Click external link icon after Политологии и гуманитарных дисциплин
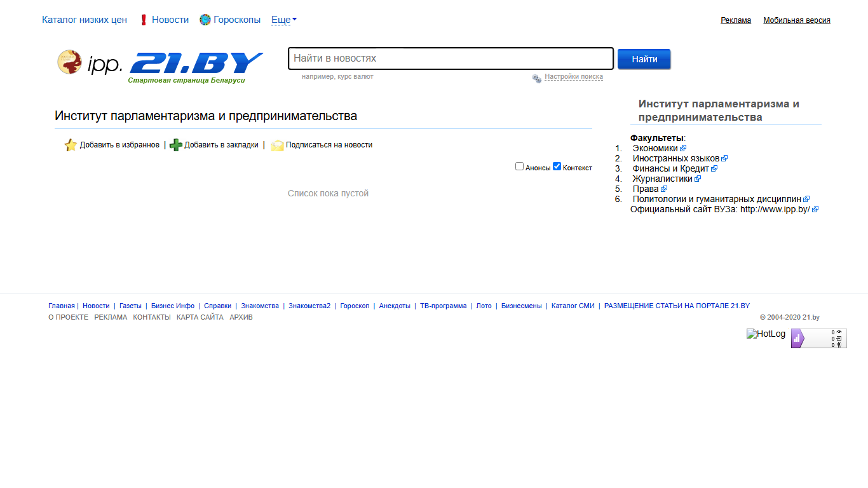This screenshot has height=488, width=868. [x=806, y=199]
